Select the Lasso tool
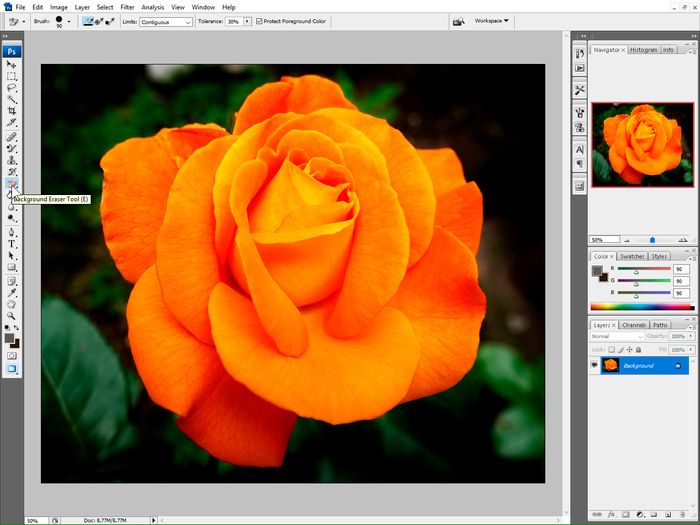The height and width of the screenshot is (525, 700). pos(12,88)
